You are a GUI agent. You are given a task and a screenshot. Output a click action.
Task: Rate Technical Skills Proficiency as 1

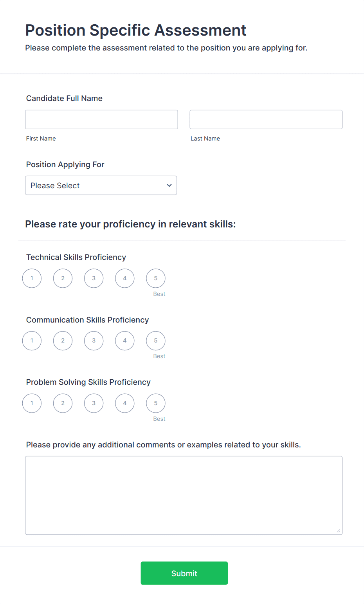point(32,278)
